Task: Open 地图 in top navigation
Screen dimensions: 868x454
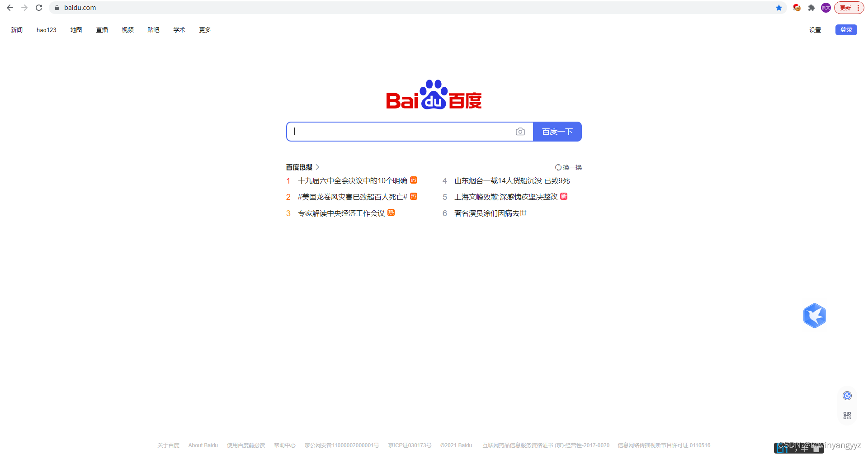Action: click(x=76, y=30)
